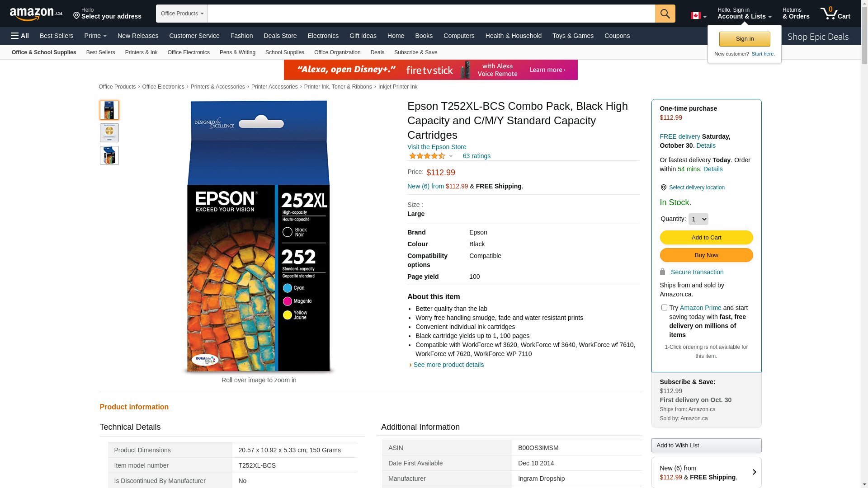868x488 pixels.
Task: Open the Office Products search category dropdown
Action: (x=182, y=14)
